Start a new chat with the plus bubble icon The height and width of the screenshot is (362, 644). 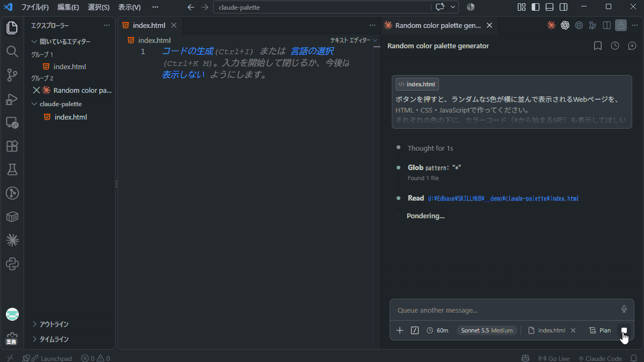click(x=632, y=46)
